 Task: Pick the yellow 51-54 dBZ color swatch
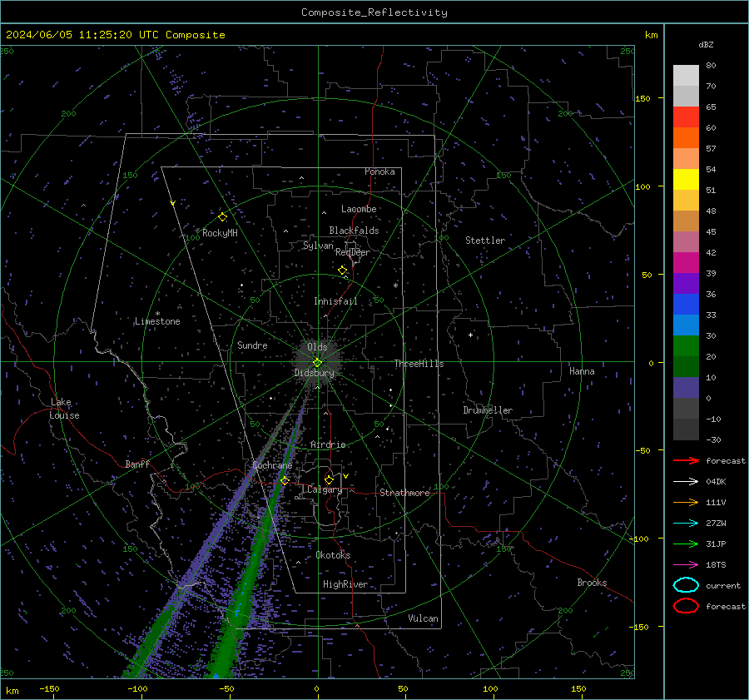coord(686,180)
